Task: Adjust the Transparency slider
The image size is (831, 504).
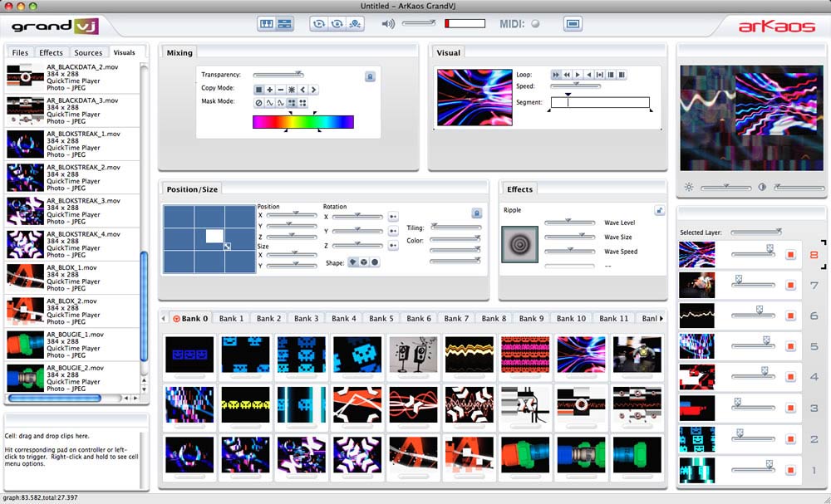Action: tap(278, 75)
